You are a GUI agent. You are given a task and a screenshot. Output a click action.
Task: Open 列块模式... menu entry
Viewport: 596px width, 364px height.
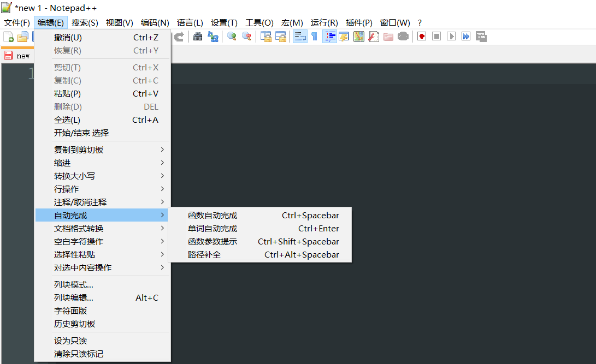point(102,285)
